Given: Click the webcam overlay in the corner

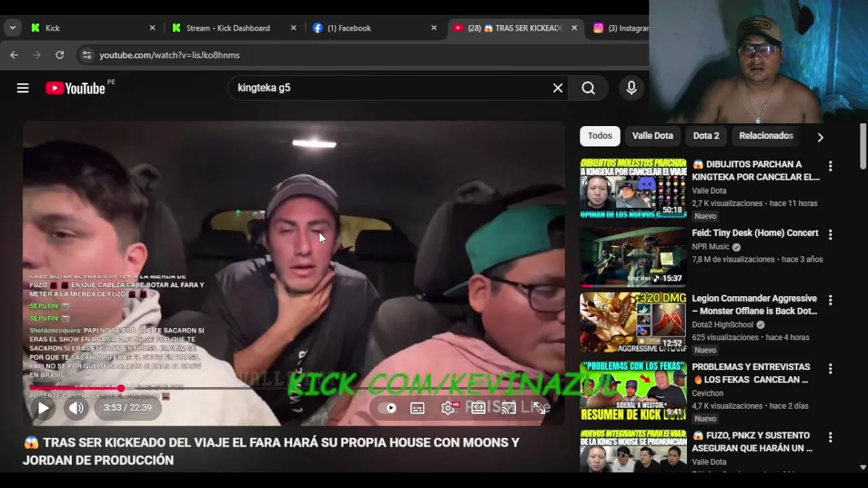Looking at the screenshot, I should click(758, 62).
